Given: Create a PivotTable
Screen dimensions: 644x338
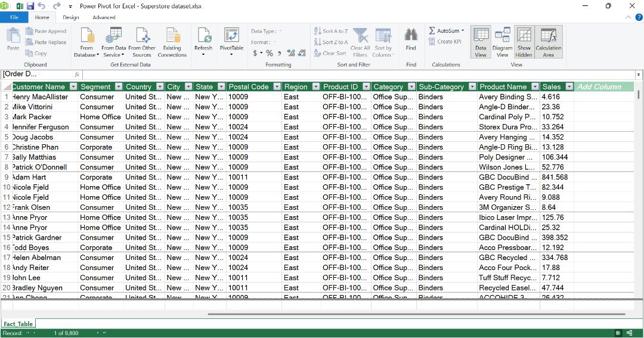Looking at the screenshot, I should click(x=231, y=42).
